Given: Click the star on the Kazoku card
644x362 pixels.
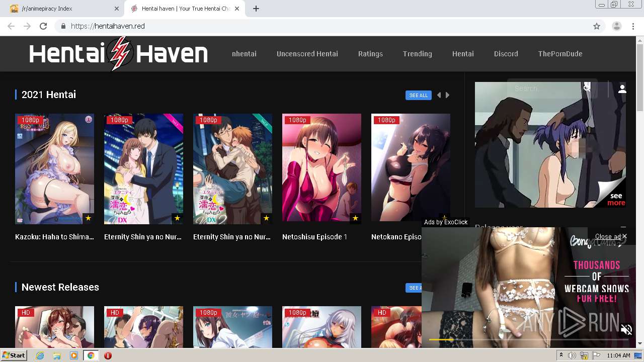Looking at the screenshot, I should pyautogui.click(x=88, y=218).
